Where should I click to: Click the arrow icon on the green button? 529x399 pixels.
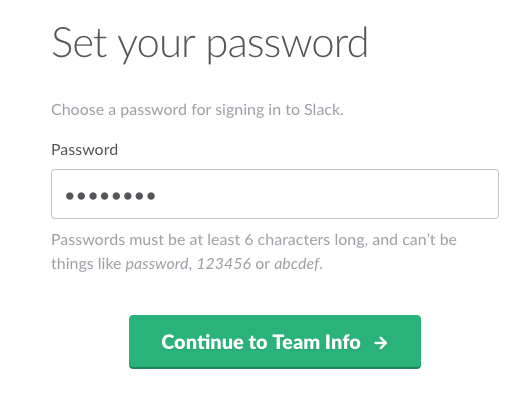[x=381, y=343]
